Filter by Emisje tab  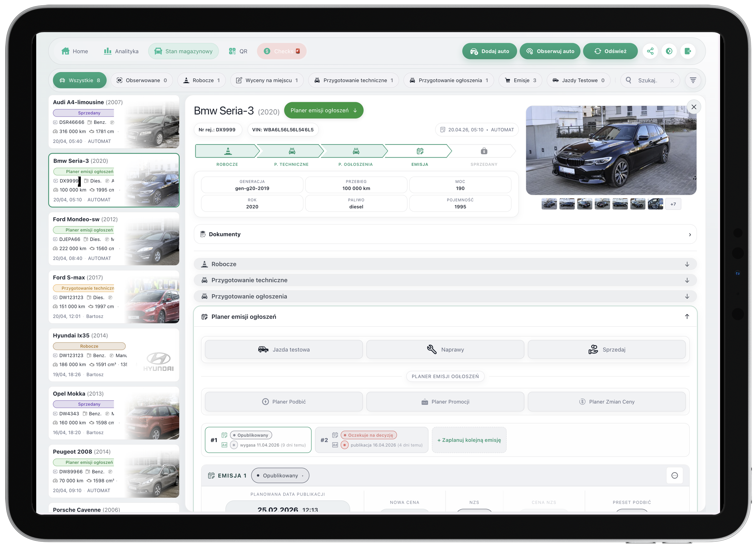pos(520,80)
